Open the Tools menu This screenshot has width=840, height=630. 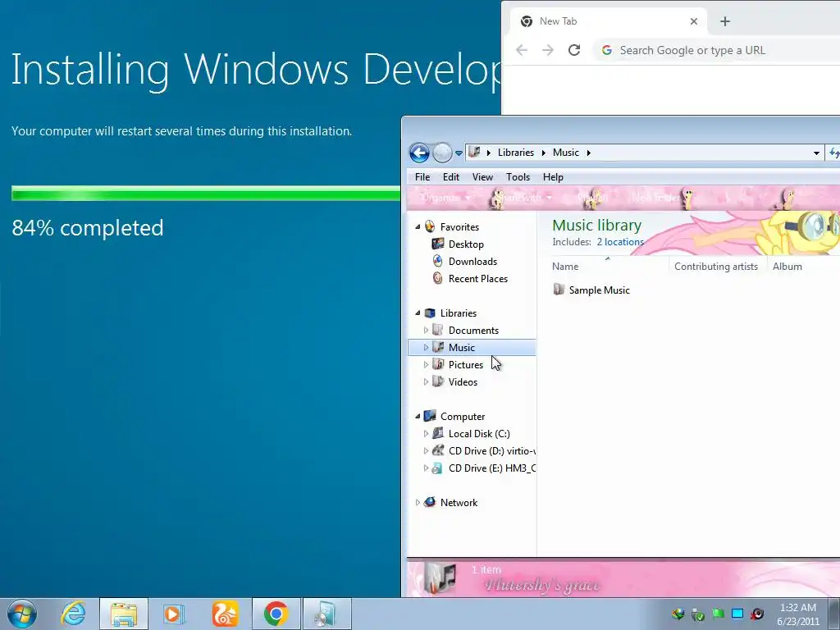(518, 177)
